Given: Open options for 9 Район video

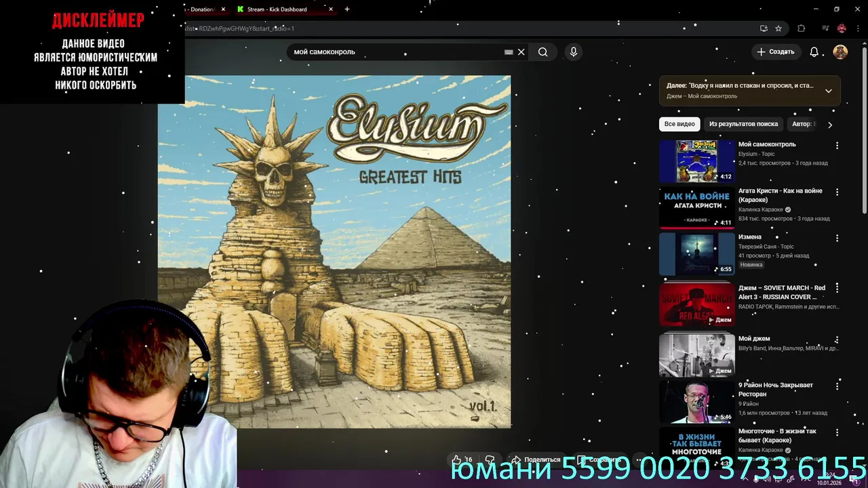Looking at the screenshot, I should click(837, 386).
